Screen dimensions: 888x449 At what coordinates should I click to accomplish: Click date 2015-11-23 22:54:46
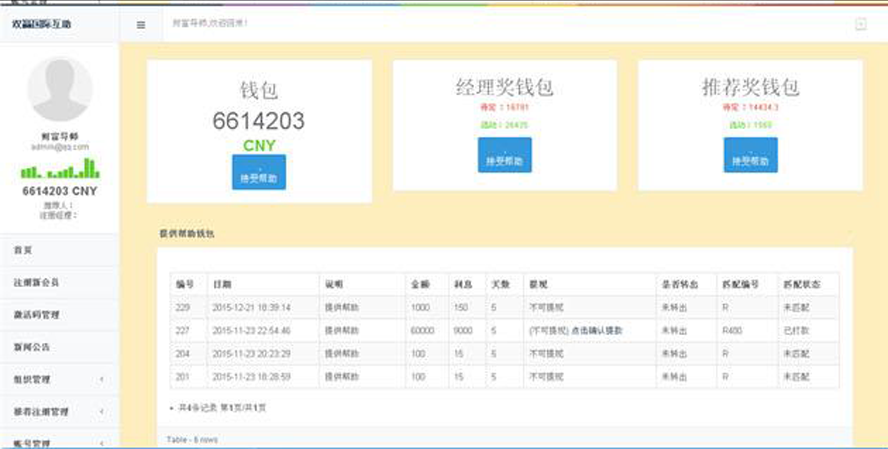point(251,331)
